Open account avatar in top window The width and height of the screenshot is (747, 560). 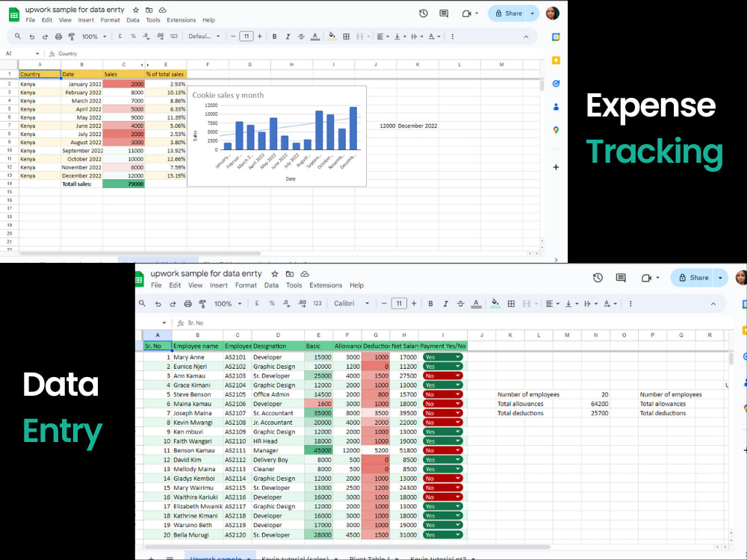point(553,13)
